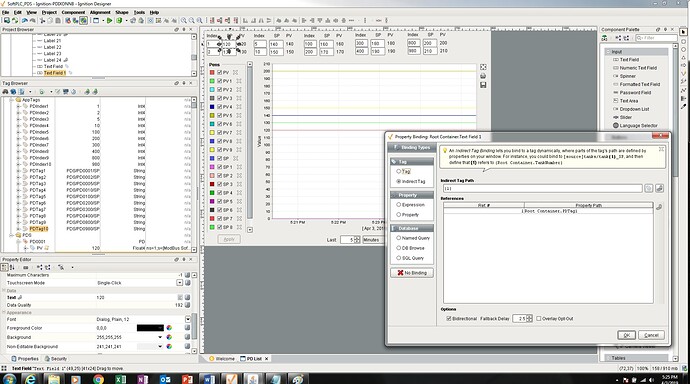Open the Font property dropdown
Image resolution: width=690 pixels, height=384 pixels.
coord(188,319)
